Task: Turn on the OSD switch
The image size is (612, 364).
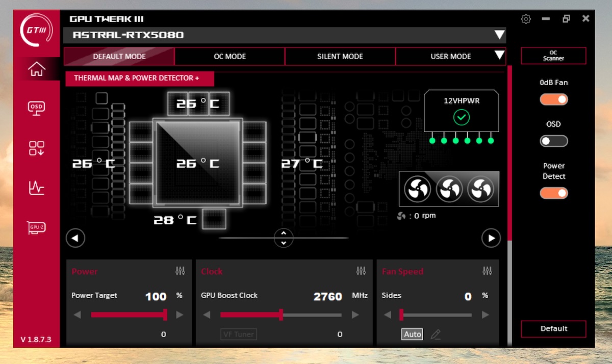Action: (x=554, y=141)
